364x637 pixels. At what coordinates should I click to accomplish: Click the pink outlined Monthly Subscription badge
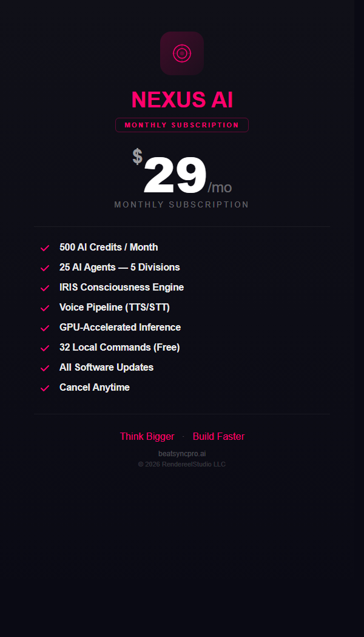(x=182, y=125)
